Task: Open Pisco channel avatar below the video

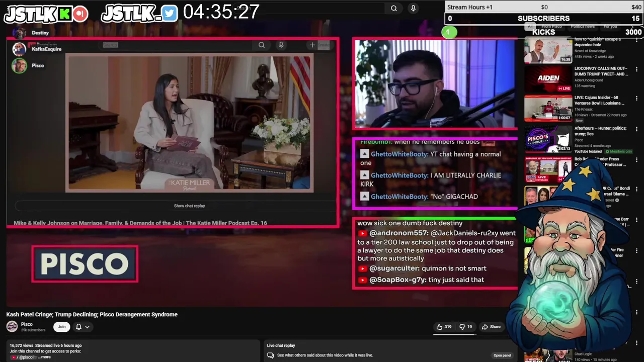Action: (12, 326)
